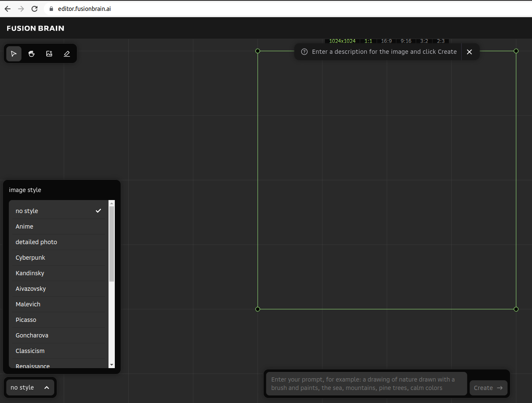This screenshot has width=532, height=403.
Task: Click the top-right canvas frame handle
Action: click(516, 51)
